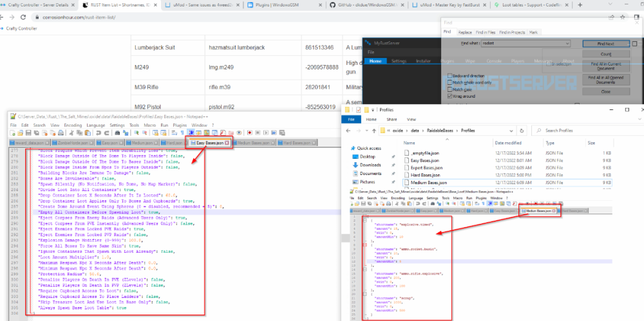This screenshot has width=644, height=321.
Task: Collapse scrap JSON block fold marker
Action: (x=365, y=294)
